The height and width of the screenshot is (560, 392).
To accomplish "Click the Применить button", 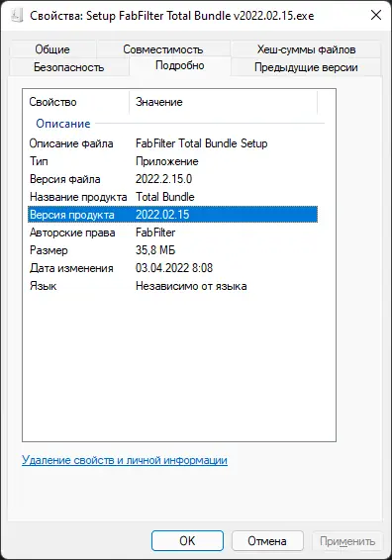I will [347, 541].
